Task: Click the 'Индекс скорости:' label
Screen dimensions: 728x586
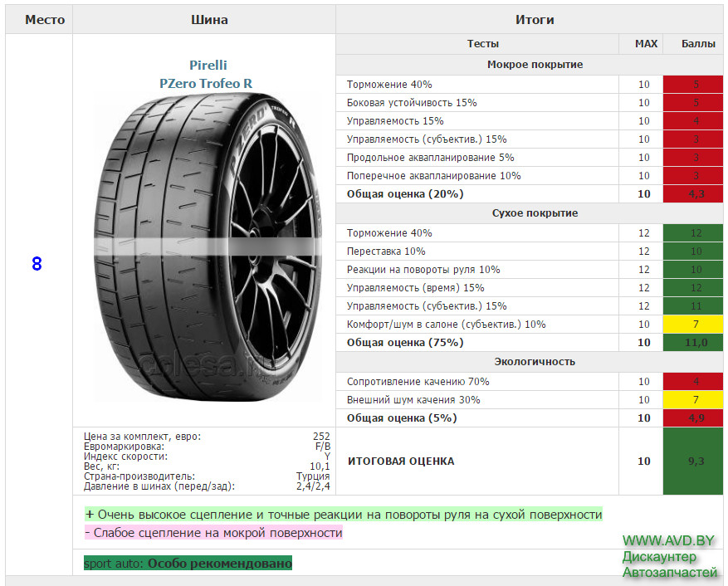Action: click(125, 457)
